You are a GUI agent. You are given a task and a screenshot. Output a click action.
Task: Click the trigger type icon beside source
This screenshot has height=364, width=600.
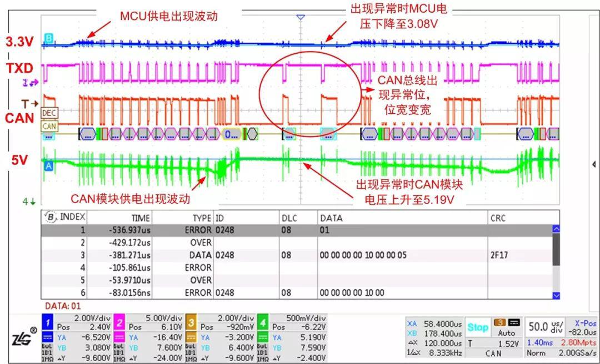click(x=514, y=323)
